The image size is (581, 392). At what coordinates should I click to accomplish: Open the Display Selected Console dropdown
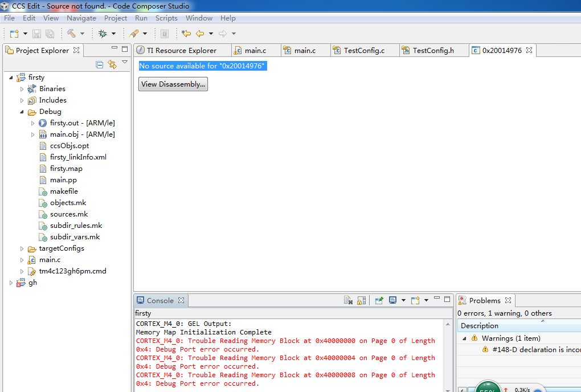pyautogui.click(x=403, y=300)
